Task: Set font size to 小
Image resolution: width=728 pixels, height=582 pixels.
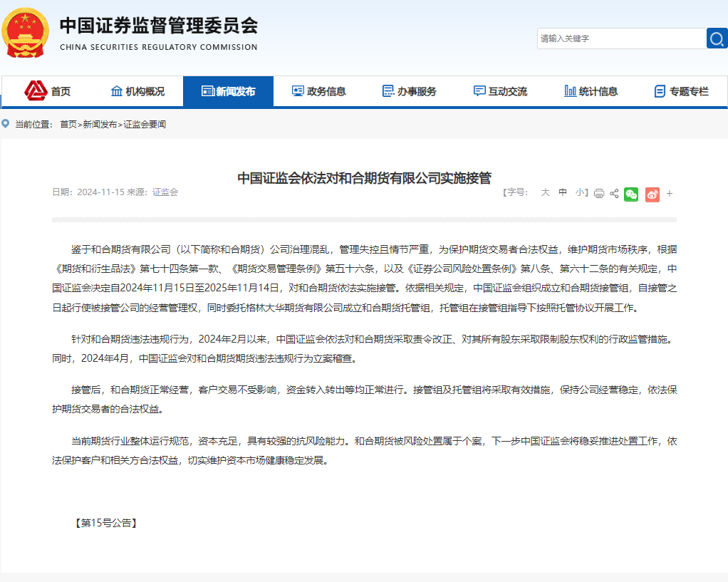Action: (x=579, y=192)
